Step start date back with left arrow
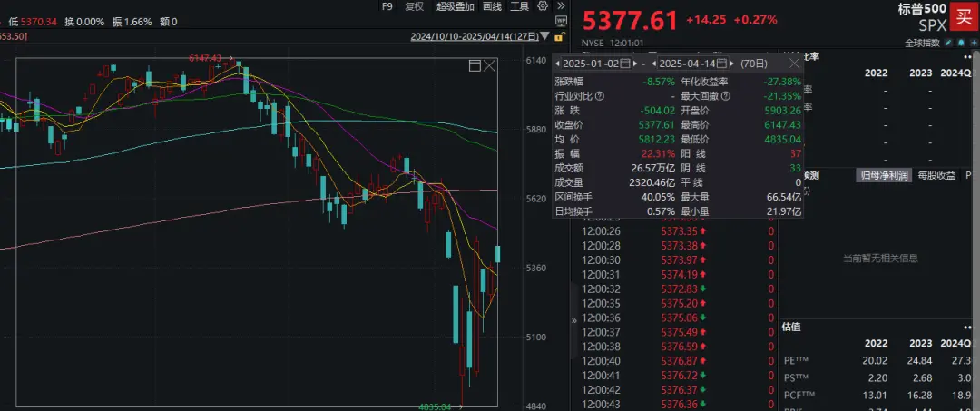Screen dimensions: 980x411 (559, 64)
